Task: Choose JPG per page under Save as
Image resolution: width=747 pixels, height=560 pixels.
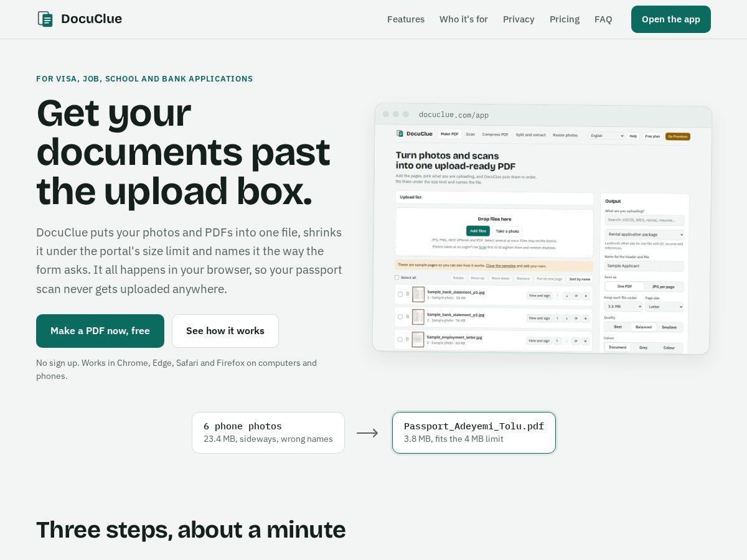Action: (664, 287)
